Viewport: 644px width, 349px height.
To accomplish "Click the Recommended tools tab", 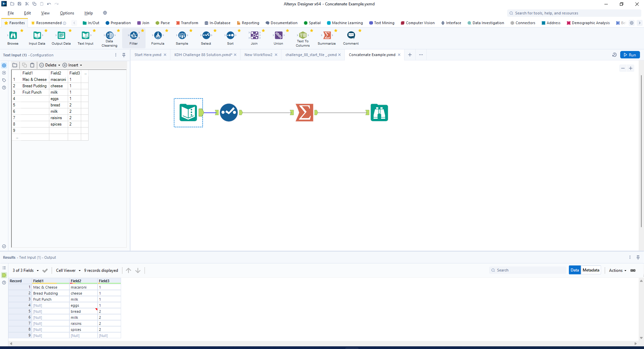I will click(49, 23).
